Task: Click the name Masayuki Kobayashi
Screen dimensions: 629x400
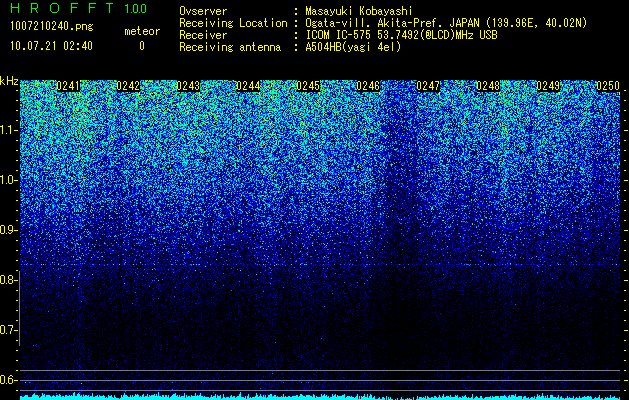Action: pyautogui.click(x=359, y=11)
